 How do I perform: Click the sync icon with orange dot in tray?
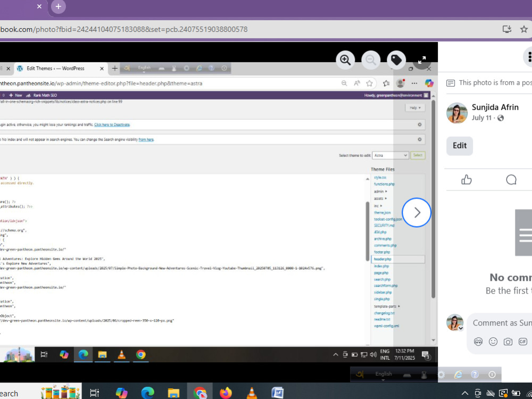coord(503,393)
